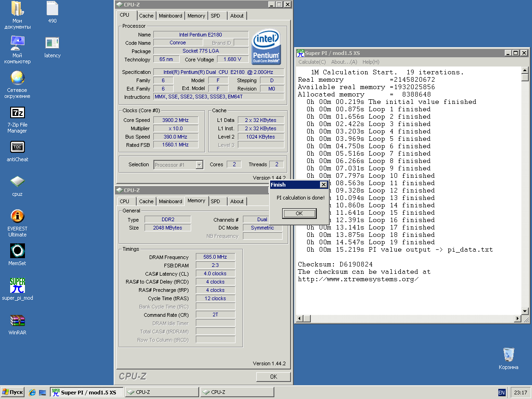Click OK button at bottom of CPU-Z
This screenshot has width=532, height=399.
click(273, 377)
